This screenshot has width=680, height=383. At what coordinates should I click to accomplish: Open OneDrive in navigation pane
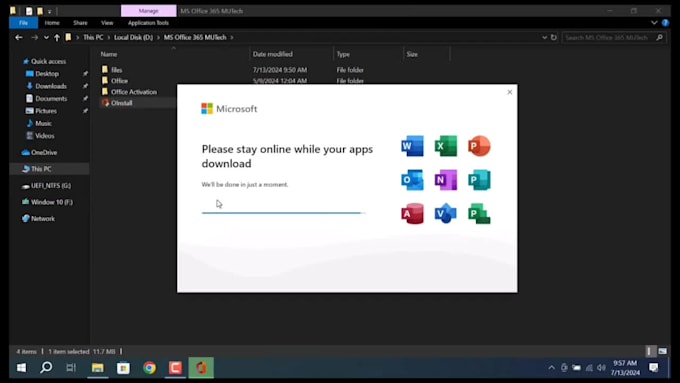point(44,152)
